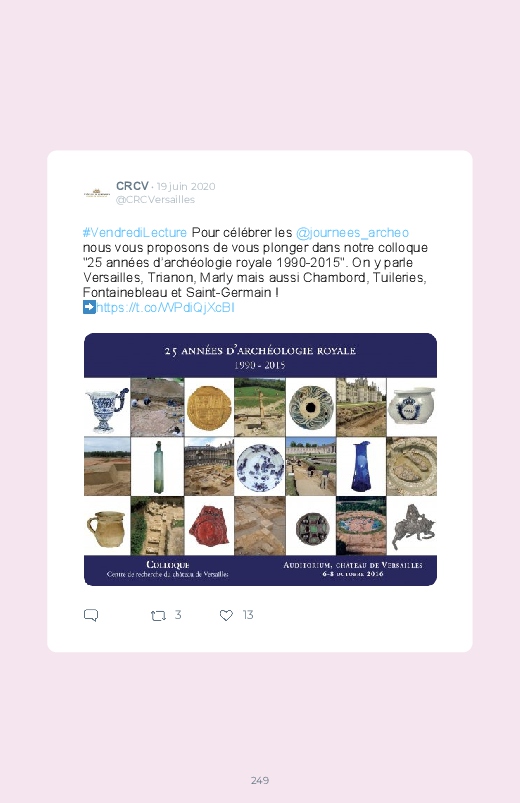The height and width of the screenshot is (803, 520).
Task: Click the 19 juin 2020 date
Action: click(186, 186)
